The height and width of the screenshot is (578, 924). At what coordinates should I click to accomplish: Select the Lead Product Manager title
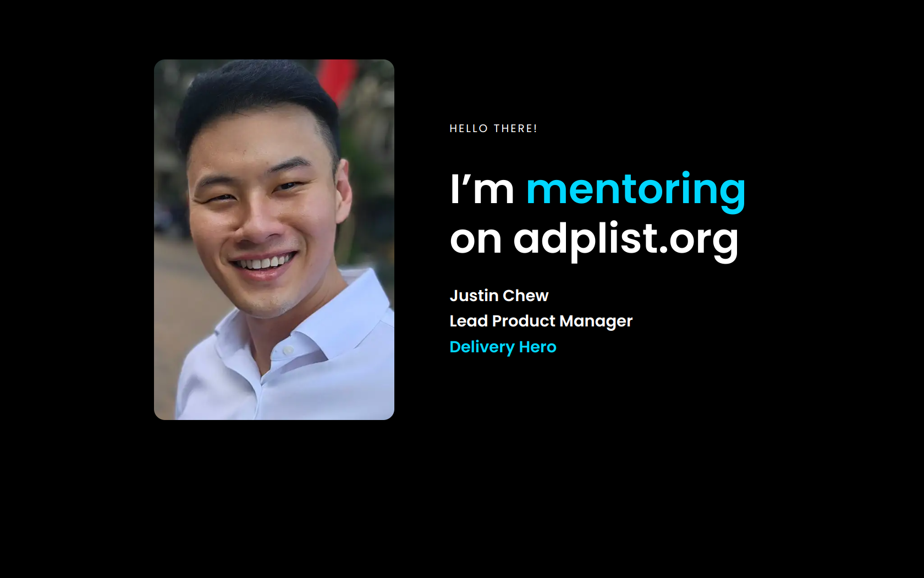pos(541,321)
